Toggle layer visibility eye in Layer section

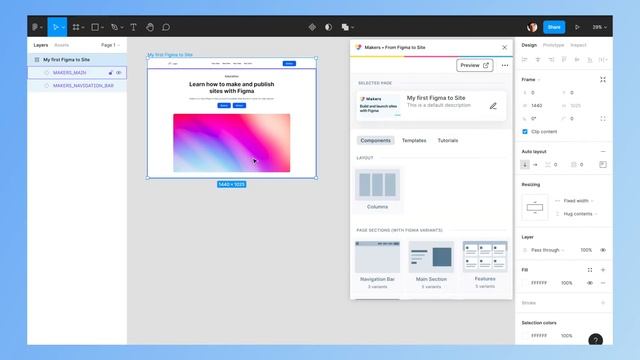pyautogui.click(x=603, y=250)
